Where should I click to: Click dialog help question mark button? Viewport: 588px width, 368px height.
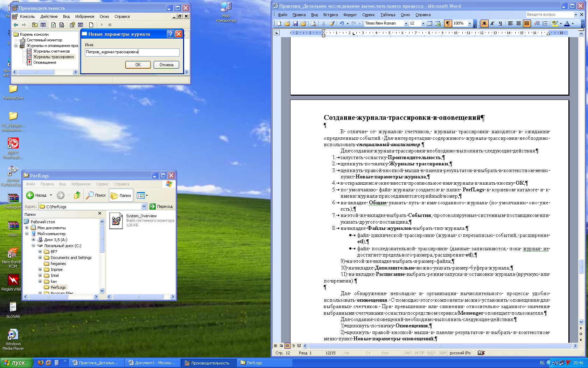point(170,34)
